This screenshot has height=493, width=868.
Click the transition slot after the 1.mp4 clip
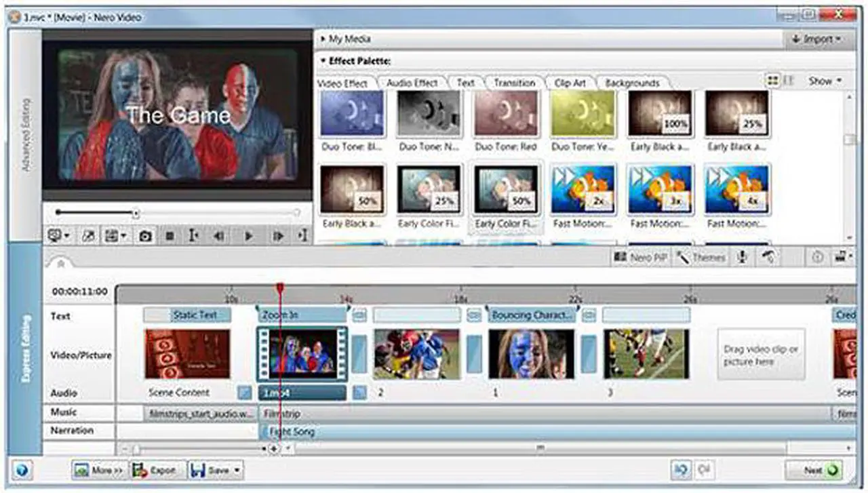[x=359, y=354]
